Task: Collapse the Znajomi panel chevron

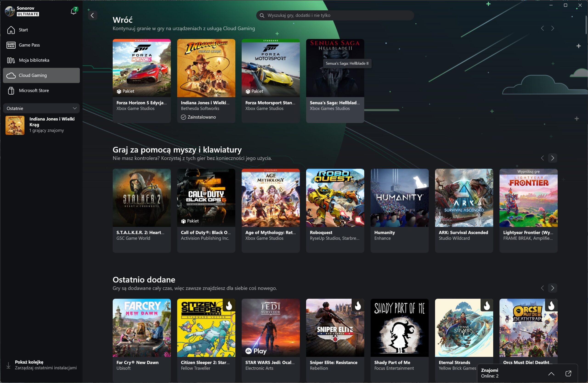Action: pos(551,374)
